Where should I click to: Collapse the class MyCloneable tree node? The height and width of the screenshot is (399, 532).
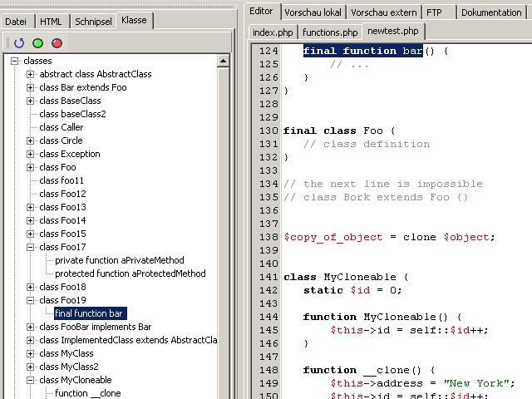[31, 380]
